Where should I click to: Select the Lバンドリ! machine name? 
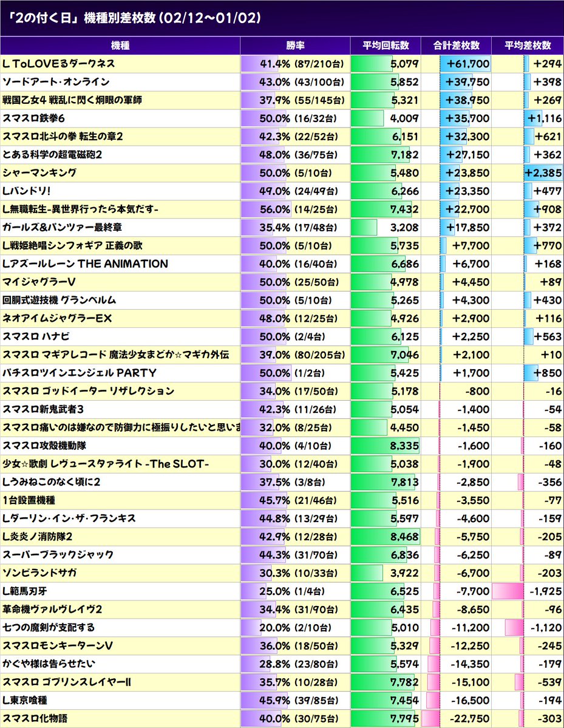click(27, 191)
